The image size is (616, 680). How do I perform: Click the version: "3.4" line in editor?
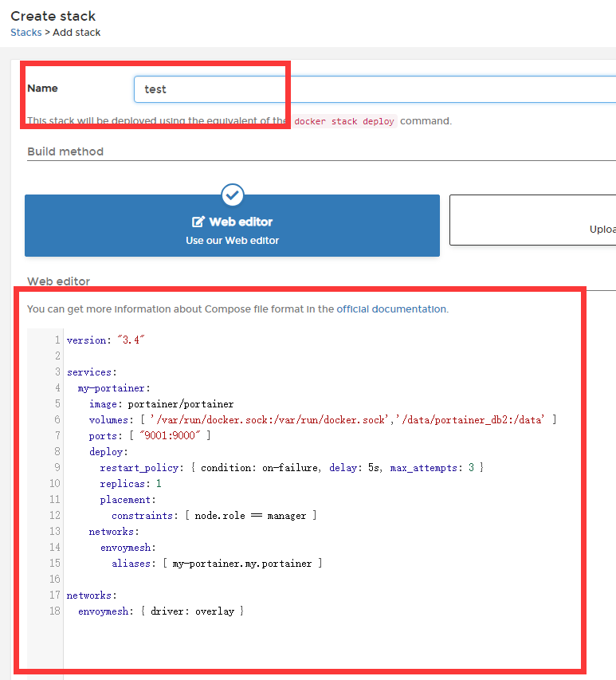[x=105, y=340]
